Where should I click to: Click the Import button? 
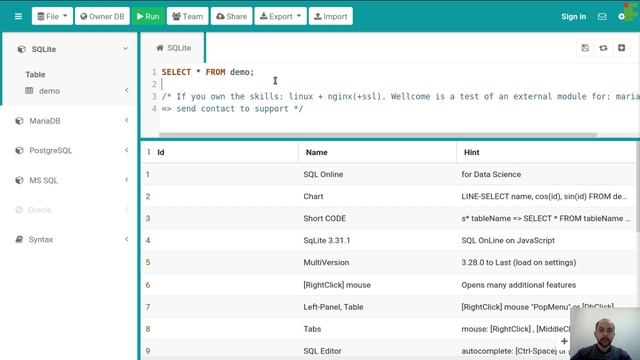[x=331, y=16]
